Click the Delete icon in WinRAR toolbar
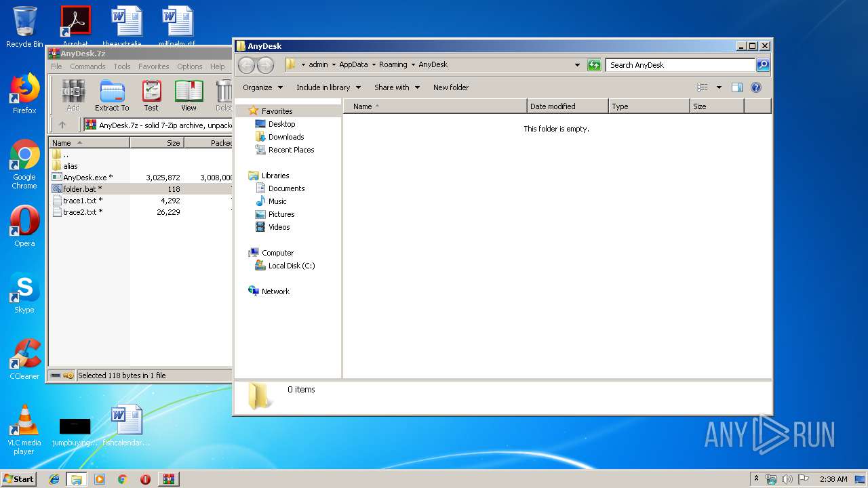 pyautogui.click(x=224, y=96)
